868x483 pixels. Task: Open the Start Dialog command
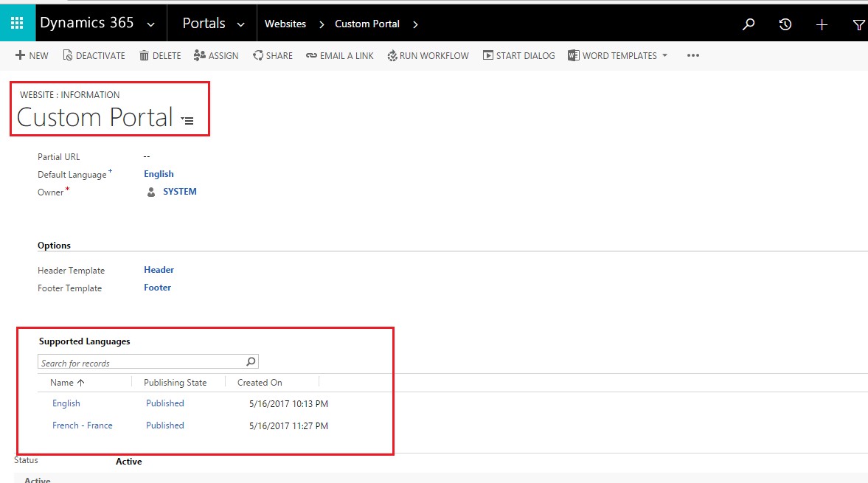pyautogui.click(x=518, y=55)
